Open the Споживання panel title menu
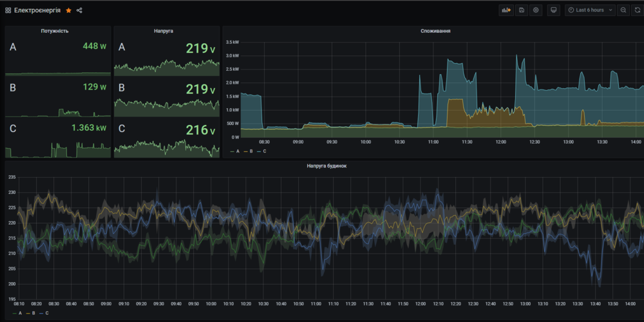 click(x=435, y=31)
